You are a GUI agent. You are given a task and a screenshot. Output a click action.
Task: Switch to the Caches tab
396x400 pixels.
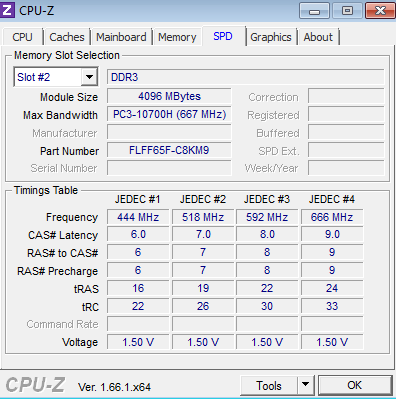67,37
